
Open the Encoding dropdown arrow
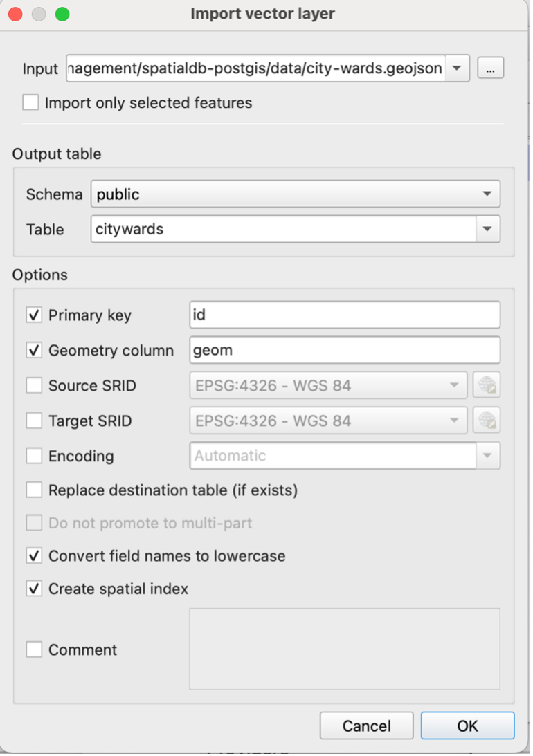click(x=487, y=455)
